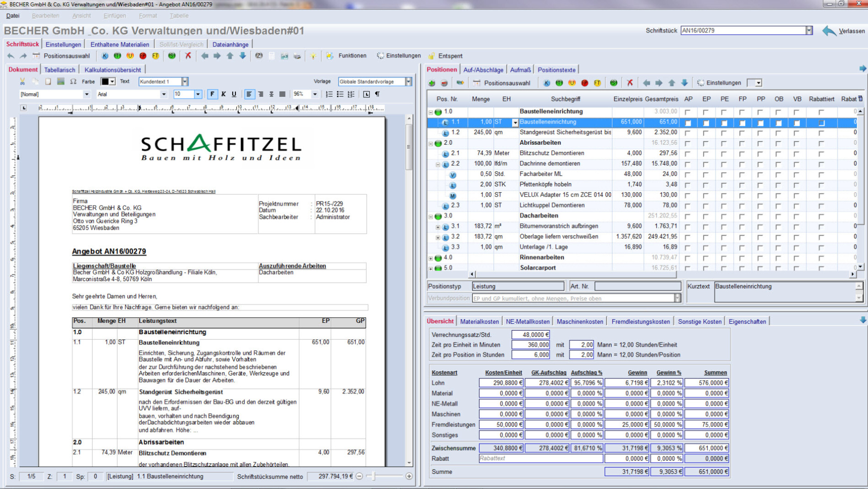The height and width of the screenshot is (489, 868).
Task: Toggle underline U formatting button
Action: (x=234, y=94)
